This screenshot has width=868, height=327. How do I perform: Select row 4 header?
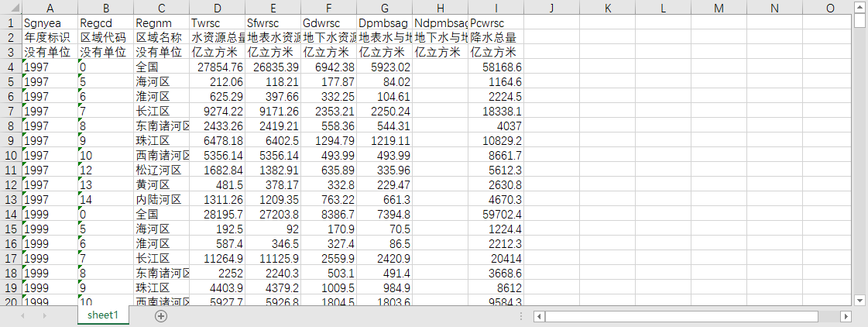coord(11,67)
